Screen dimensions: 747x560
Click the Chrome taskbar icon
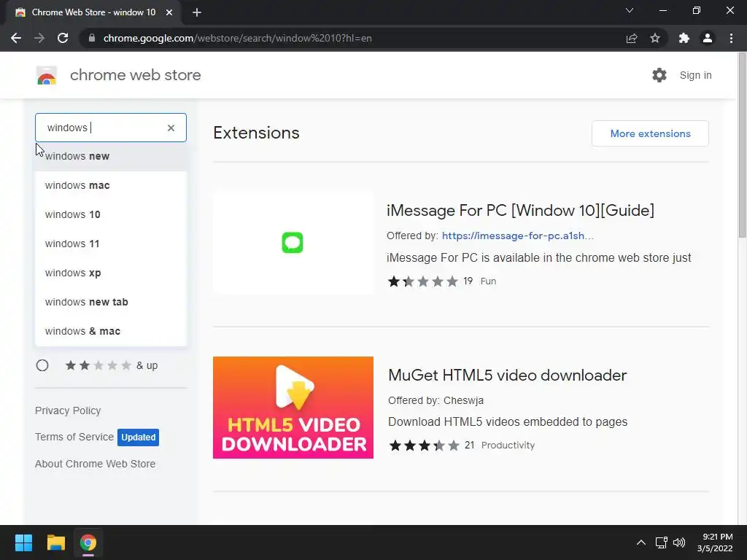pos(88,542)
